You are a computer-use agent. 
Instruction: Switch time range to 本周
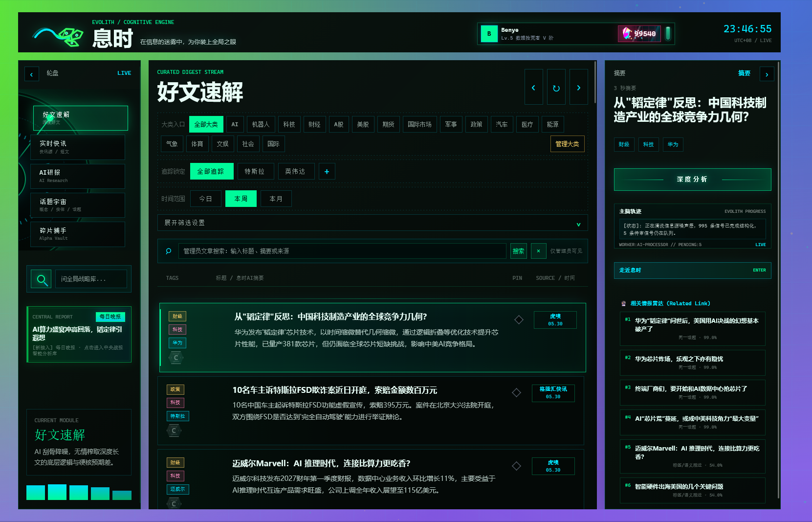click(241, 199)
